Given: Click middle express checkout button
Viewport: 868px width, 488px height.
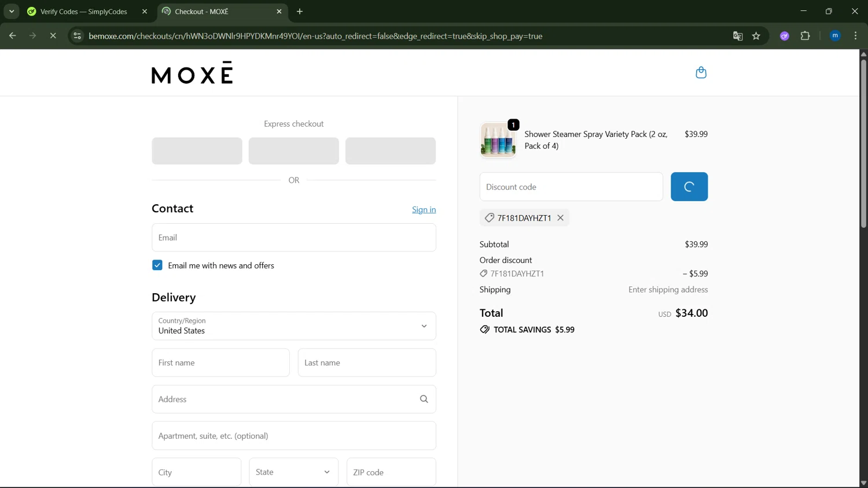Looking at the screenshot, I should click(294, 151).
